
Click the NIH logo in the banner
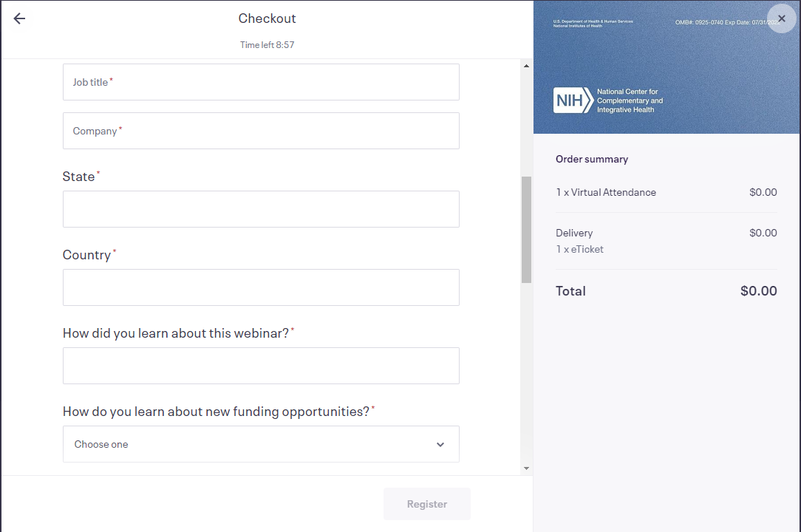click(x=573, y=100)
